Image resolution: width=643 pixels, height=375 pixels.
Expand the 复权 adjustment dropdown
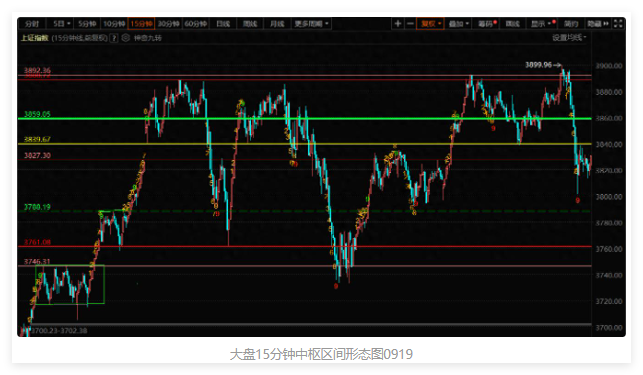(431, 24)
